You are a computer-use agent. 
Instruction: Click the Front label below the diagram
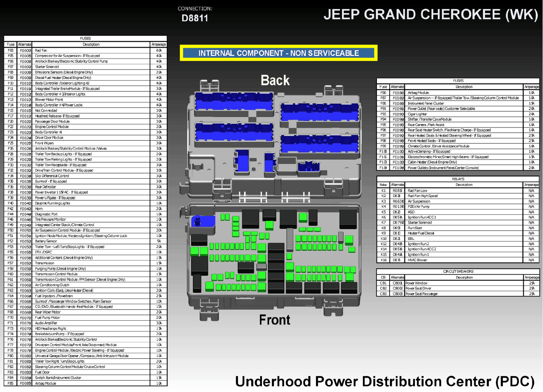coord(275,320)
